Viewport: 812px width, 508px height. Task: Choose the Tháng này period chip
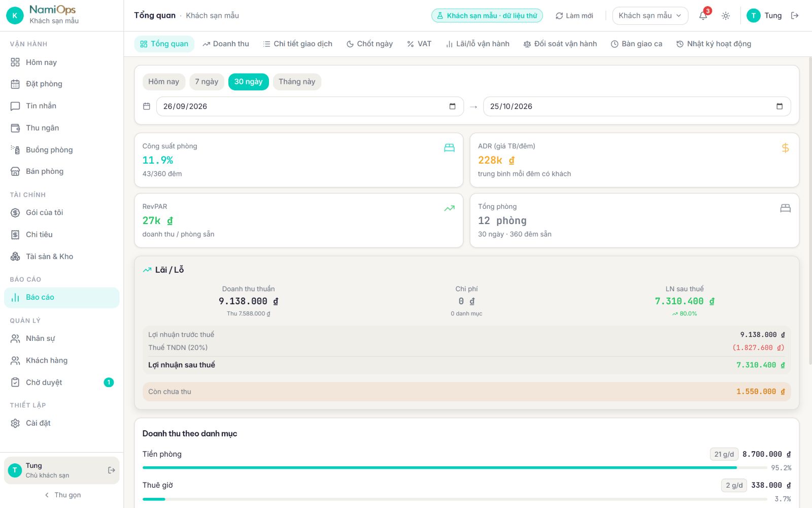[297, 82]
